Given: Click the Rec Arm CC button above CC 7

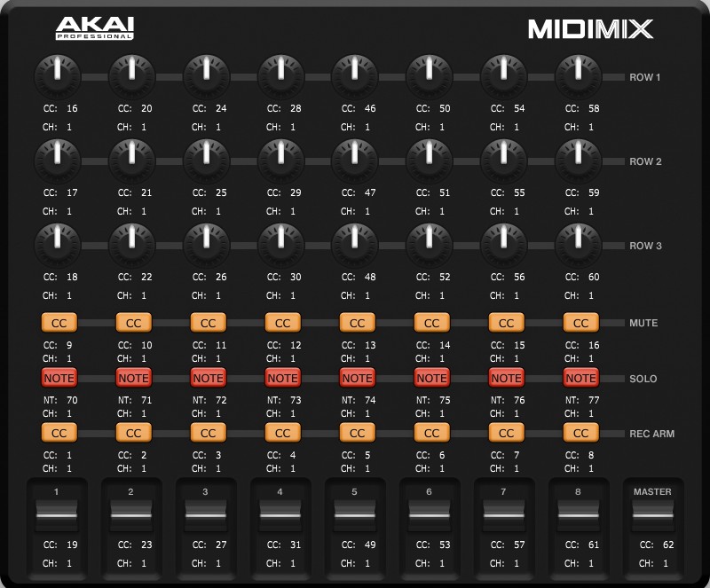Looking at the screenshot, I should click(x=506, y=433).
